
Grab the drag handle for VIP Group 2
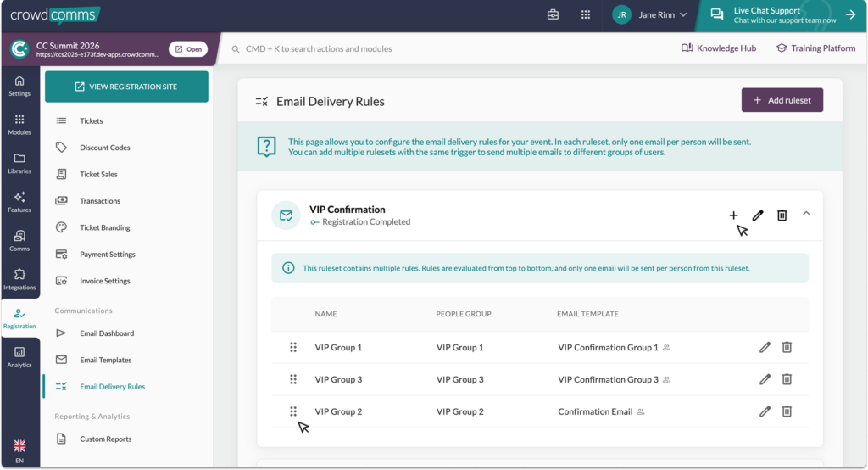pyautogui.click(x=293, y=411)
